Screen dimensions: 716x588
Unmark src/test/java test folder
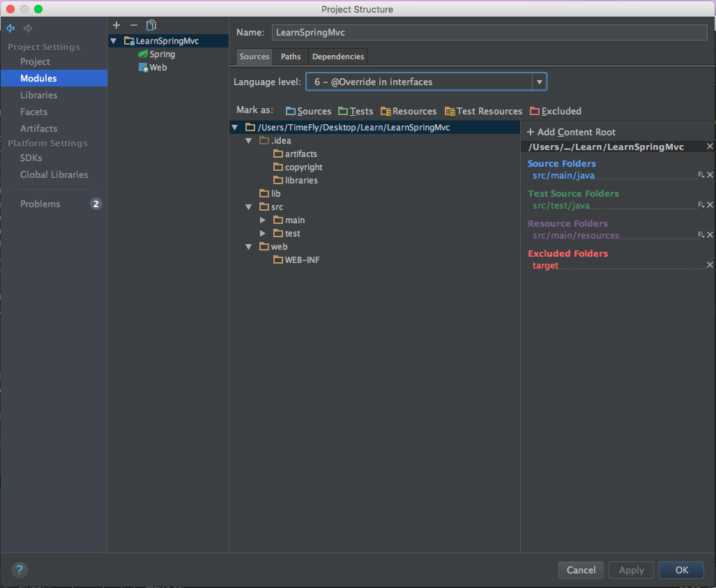(x=710, y=204)
